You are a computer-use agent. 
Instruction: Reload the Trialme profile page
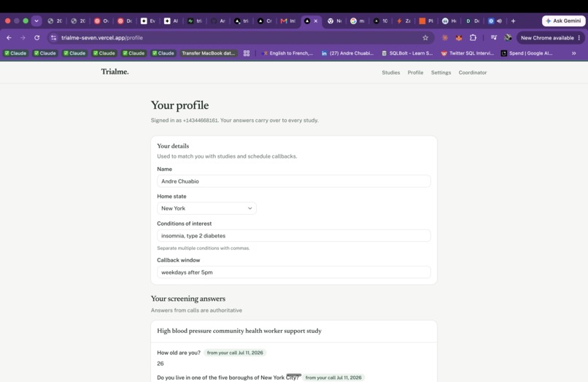(36, 37)
